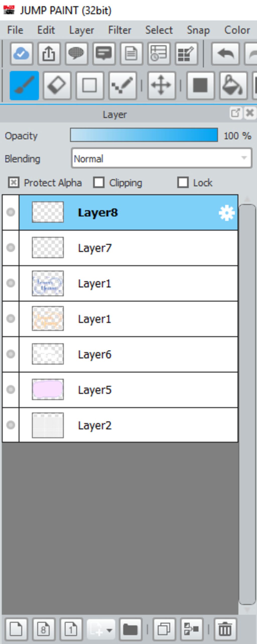Screen dimensions: 257x644
Task: Enable the layer Lock checkbox
Action: pos(183,183)
